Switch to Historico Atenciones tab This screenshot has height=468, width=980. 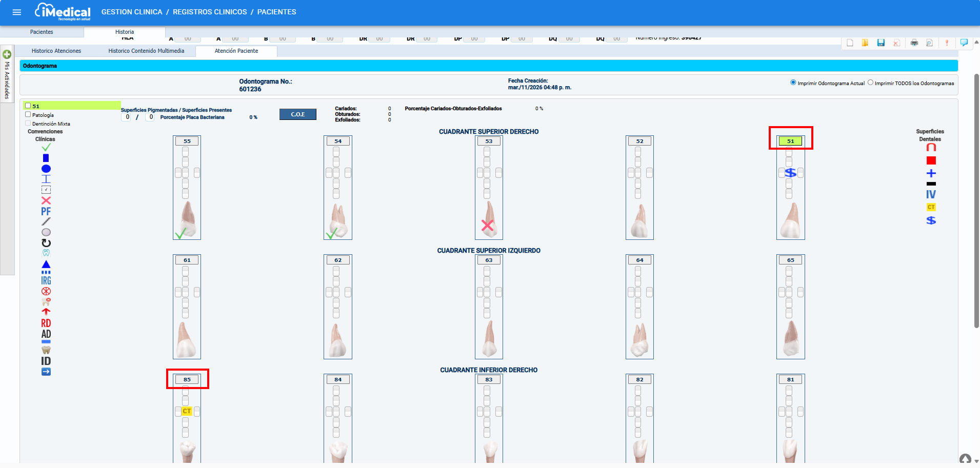point(56,51)
